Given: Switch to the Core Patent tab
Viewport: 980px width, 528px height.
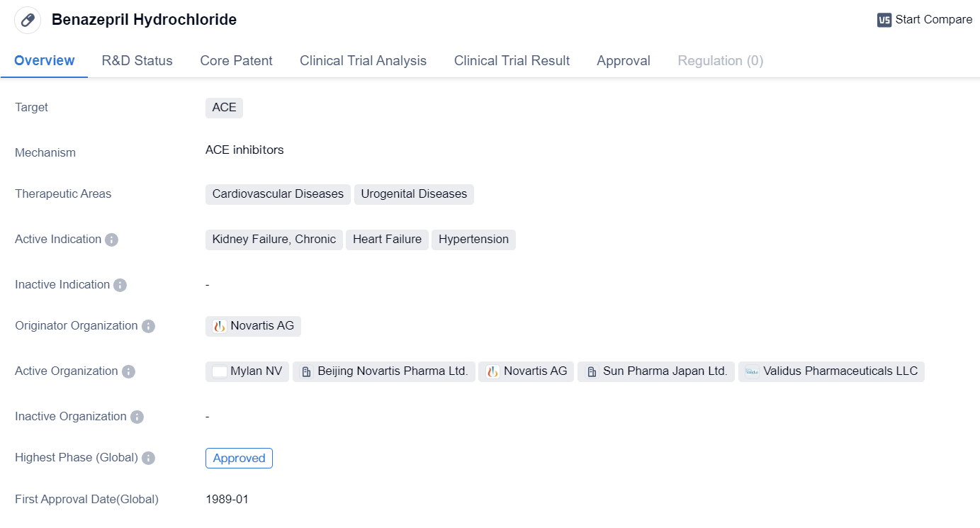Looking at the screenshot, I should tap(236, 60).
